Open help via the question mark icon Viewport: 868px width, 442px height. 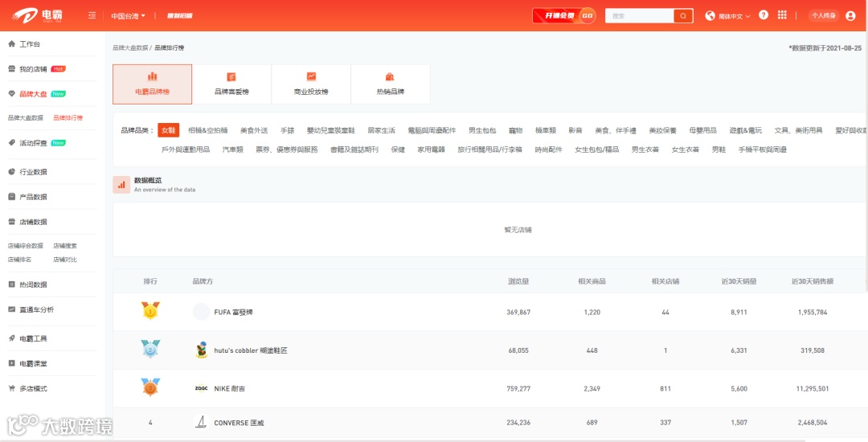(x=764, y=15)
